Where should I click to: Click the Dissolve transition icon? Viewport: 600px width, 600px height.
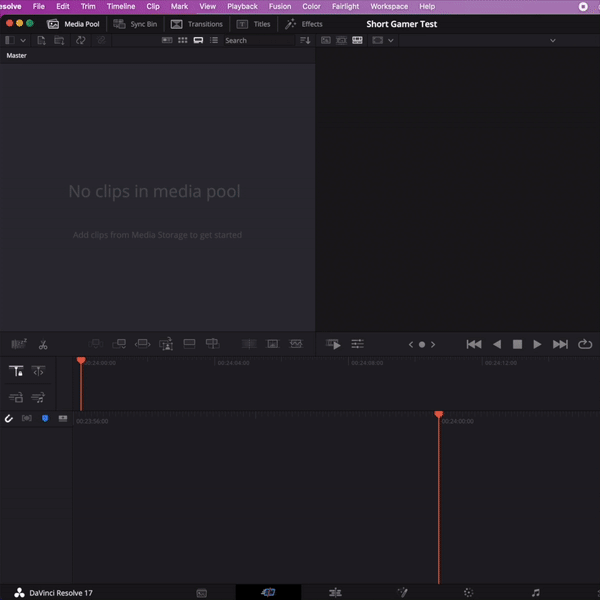pos(272,344)
